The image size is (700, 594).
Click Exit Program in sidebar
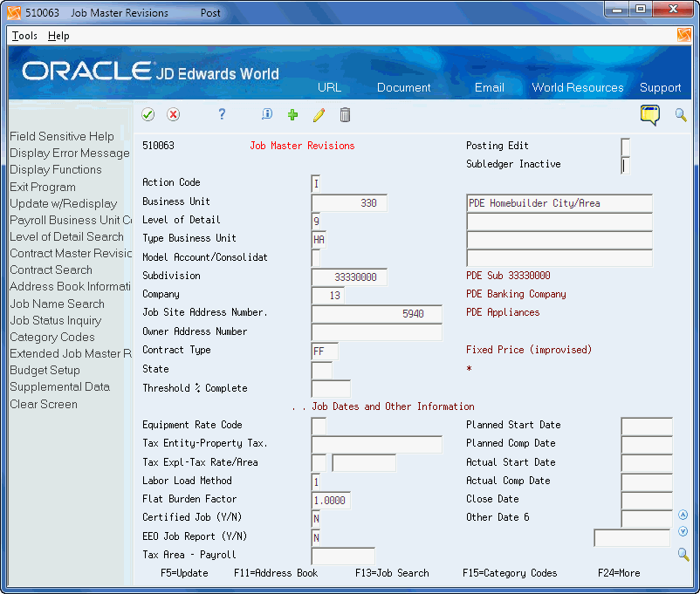[43, 187]
